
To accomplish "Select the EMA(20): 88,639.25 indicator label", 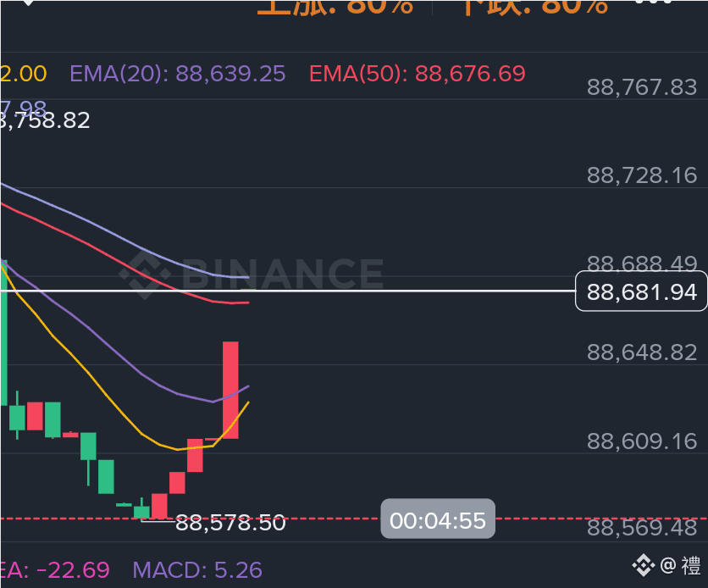I will [x=178, y=74].
